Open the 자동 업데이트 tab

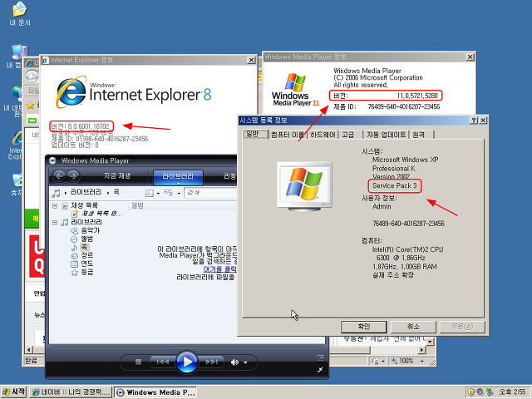[x=386, y=135]
